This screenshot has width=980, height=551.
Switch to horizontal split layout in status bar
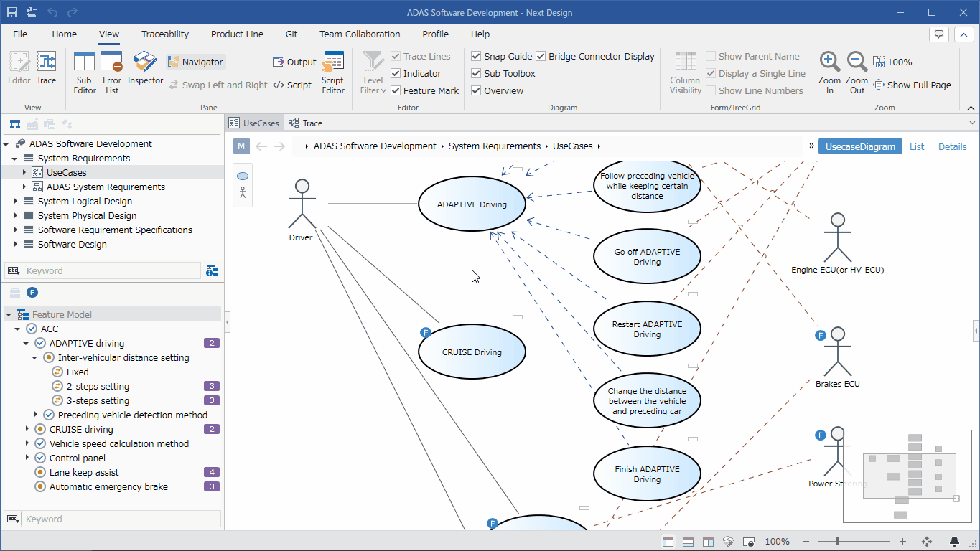(688, 542)
